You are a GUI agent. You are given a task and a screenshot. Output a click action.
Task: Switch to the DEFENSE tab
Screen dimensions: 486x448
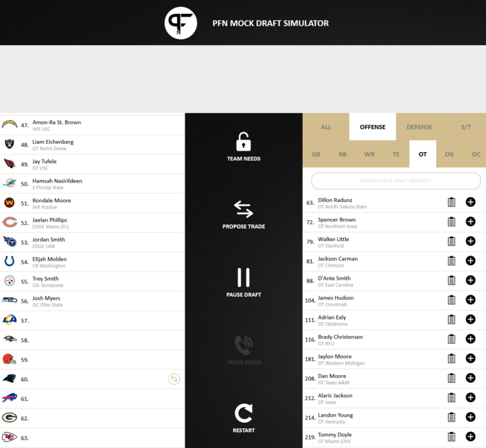(419, 127)
